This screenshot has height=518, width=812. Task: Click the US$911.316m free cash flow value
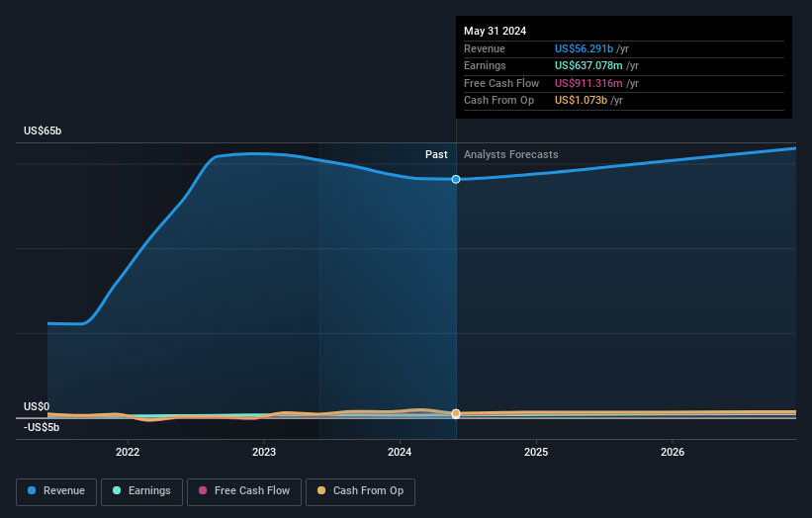pos(588,83)
